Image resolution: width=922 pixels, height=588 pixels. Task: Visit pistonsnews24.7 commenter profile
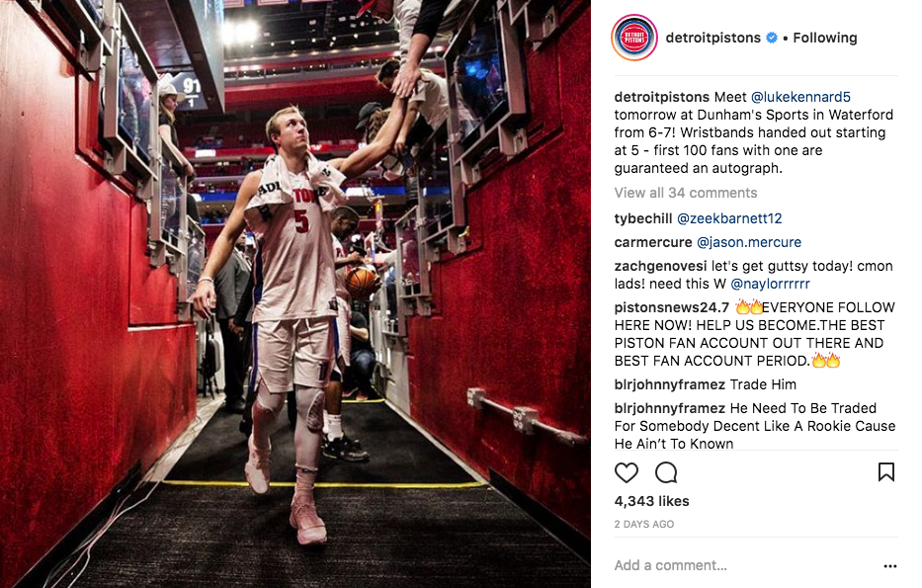(x=672, y=307)
